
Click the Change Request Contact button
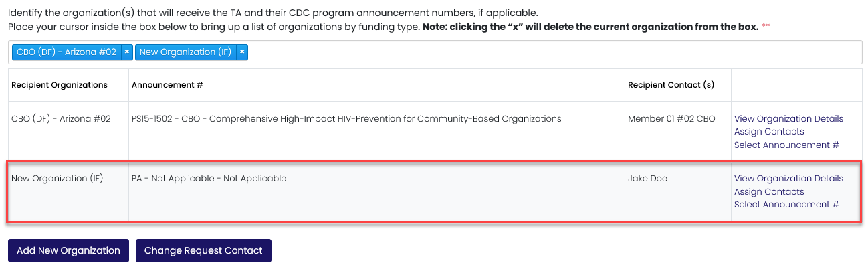[203, 250]
